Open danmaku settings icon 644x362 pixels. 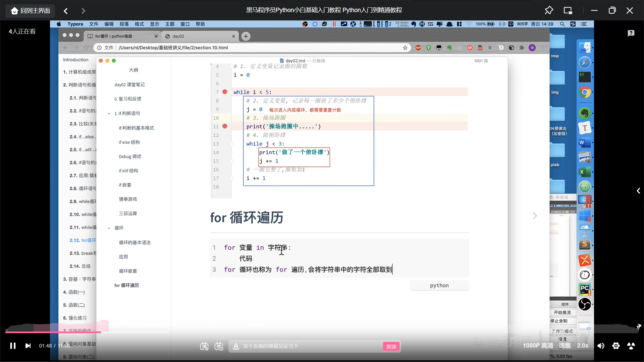pos(219,346)
